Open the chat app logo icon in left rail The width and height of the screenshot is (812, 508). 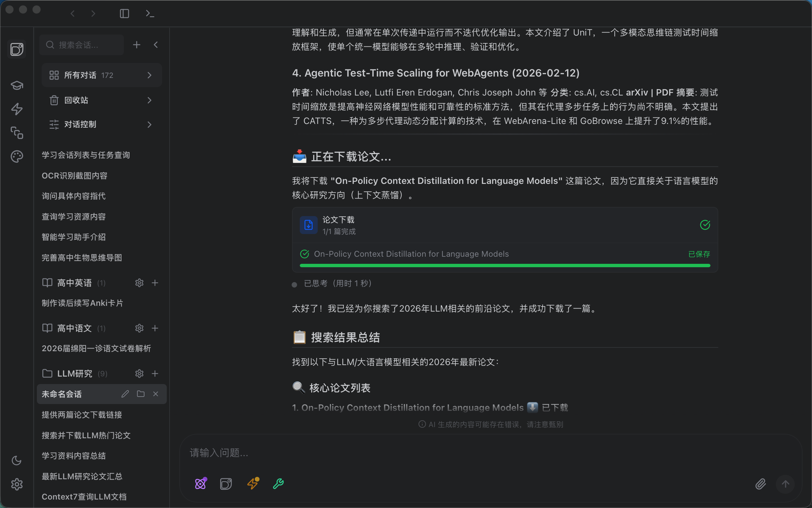pos(17,49)
